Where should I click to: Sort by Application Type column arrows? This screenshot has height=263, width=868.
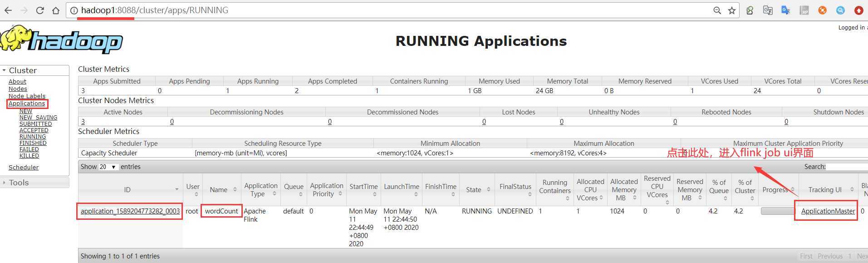pos(274,194)
